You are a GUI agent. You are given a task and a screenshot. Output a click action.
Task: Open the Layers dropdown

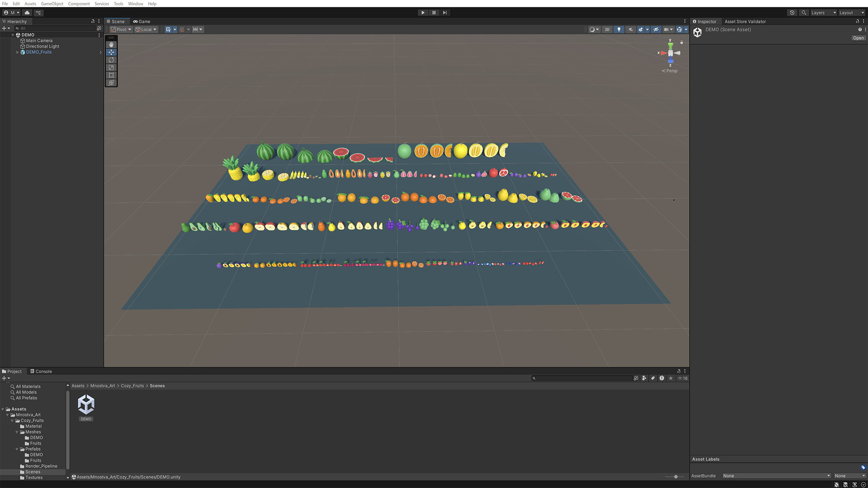coord(823,13)
